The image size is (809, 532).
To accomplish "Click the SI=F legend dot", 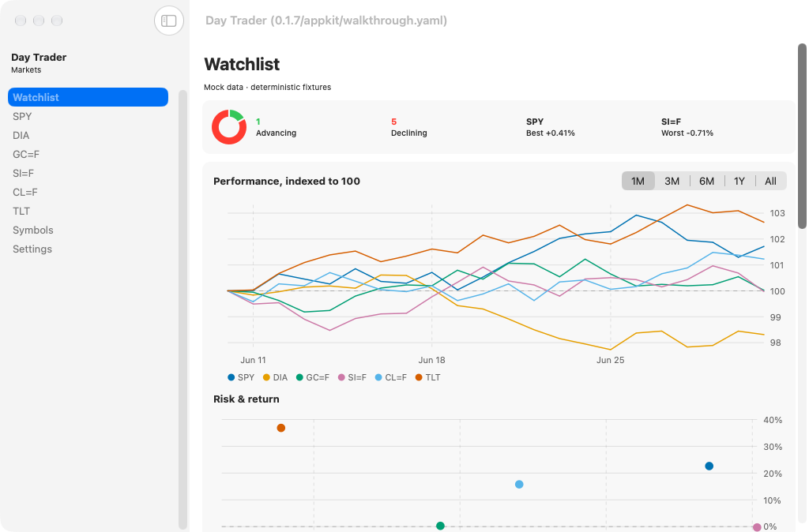I will [341, 377].
